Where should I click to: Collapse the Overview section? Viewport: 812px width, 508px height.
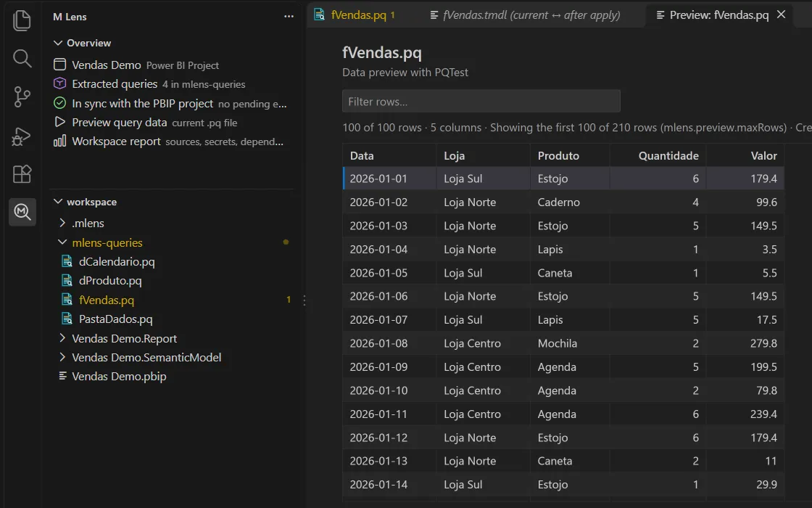pyautogui.click(x=58, y=43)
